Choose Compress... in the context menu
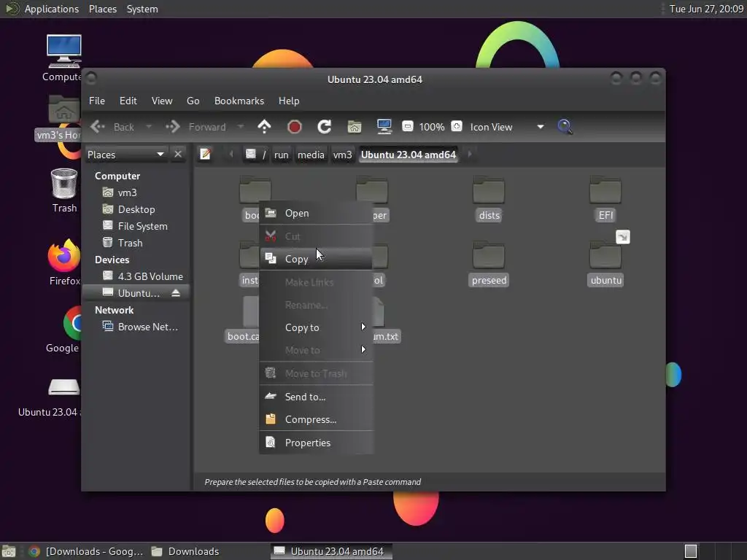747x560 pixels. [x=316, y=419]
